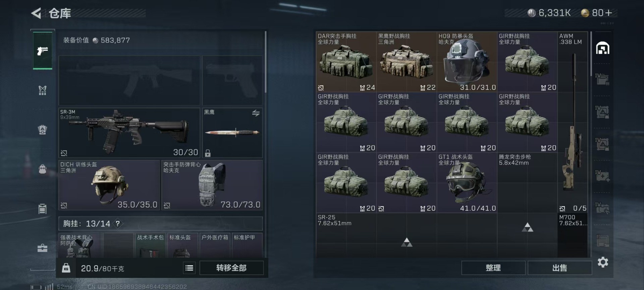The width and height of the screenshot is (644, 290).
Task: Click the 出售 sell button
Action: pos(559,268)
